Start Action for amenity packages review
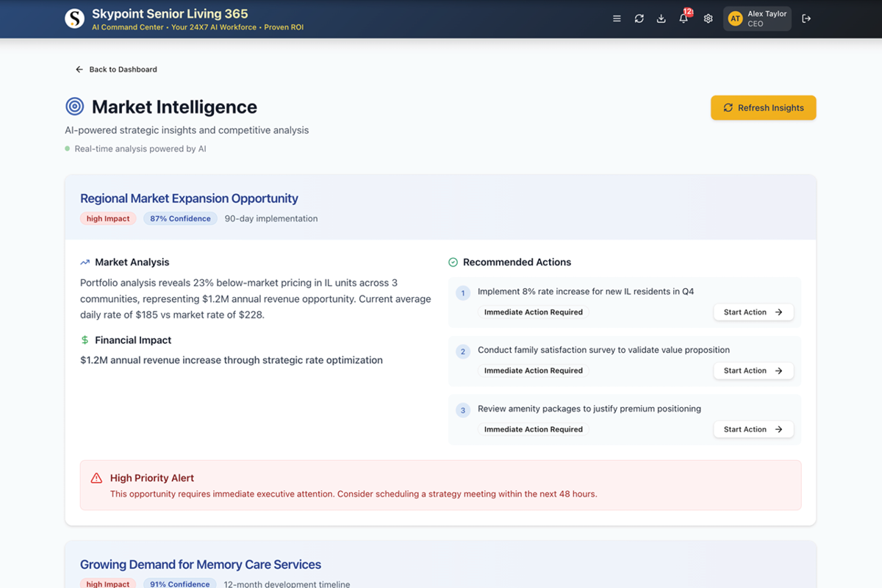 (x=753, y=430)
